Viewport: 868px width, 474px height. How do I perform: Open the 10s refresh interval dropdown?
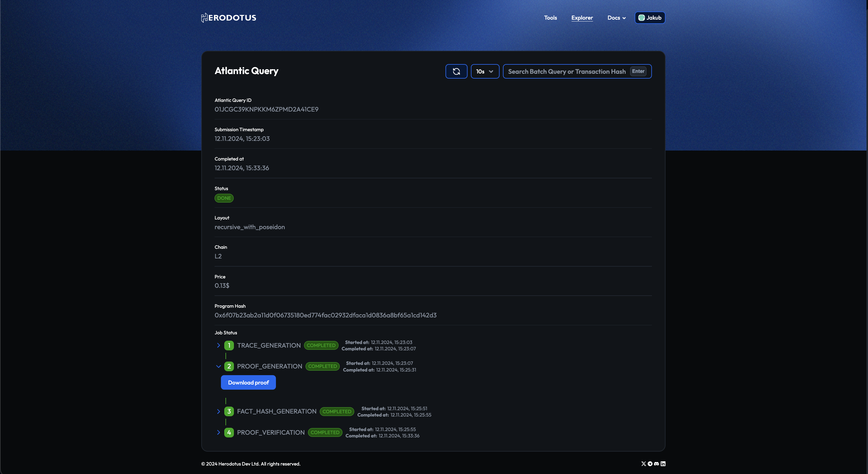484,71
